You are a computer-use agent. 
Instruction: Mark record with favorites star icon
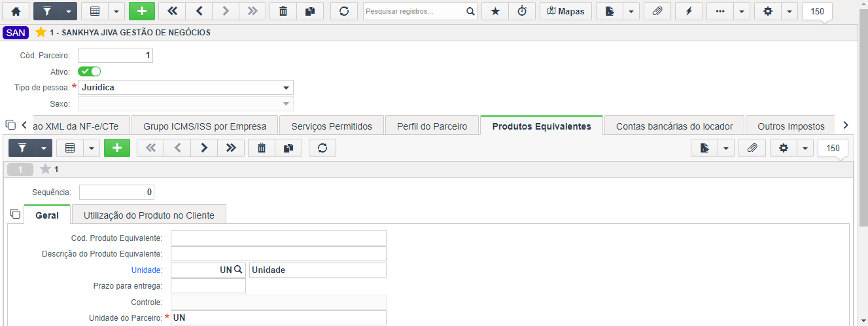495,11
